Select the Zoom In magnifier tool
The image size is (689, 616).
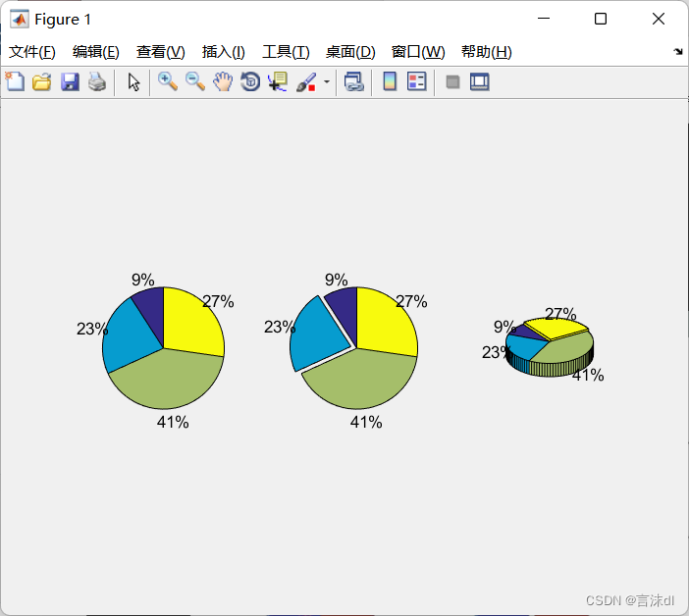click(x=168, y=82)
